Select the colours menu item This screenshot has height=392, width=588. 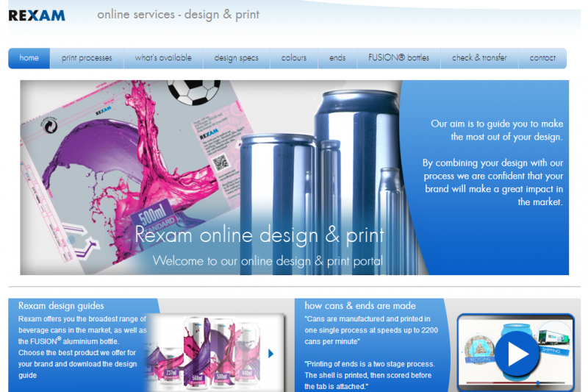pos(294,58)
